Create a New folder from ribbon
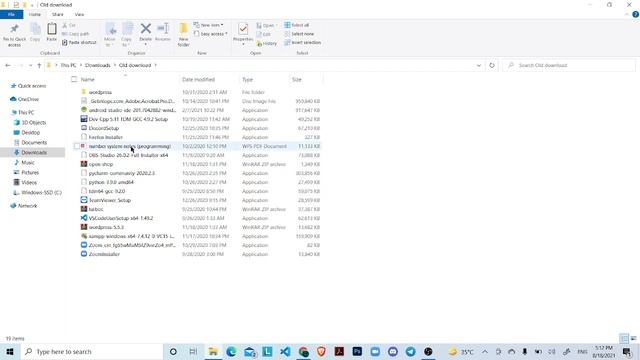This screenshot has width=640, height=360. (x=184, y=35)
